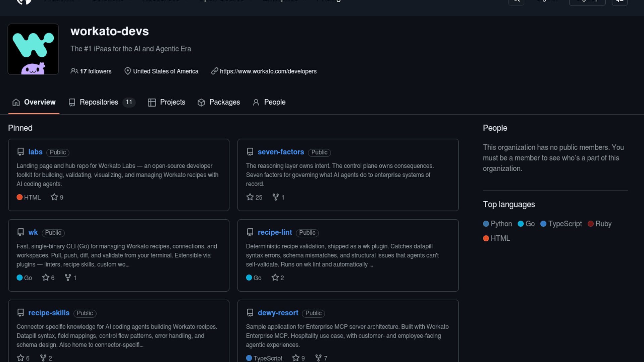644x362 pixels.
Task: Open the Packages tab
Action: (219, 102)
